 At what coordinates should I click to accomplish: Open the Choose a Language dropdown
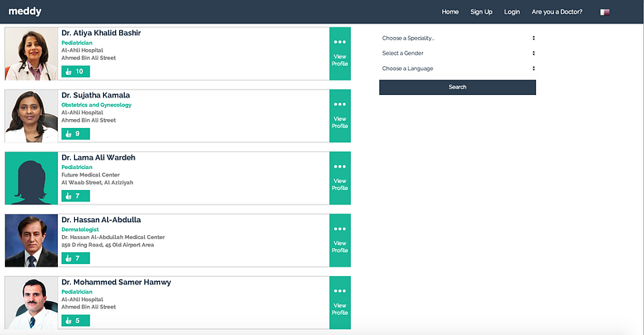pos(457,68)
